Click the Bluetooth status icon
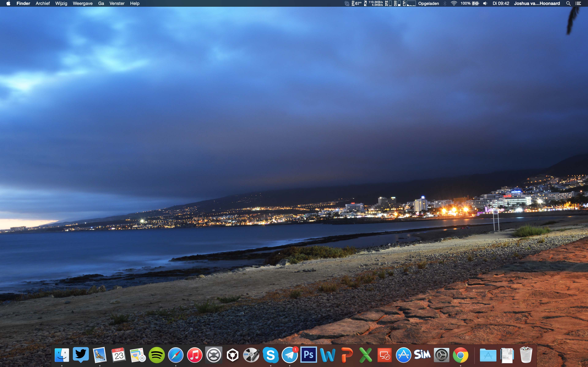 click(x=445, y=3)
